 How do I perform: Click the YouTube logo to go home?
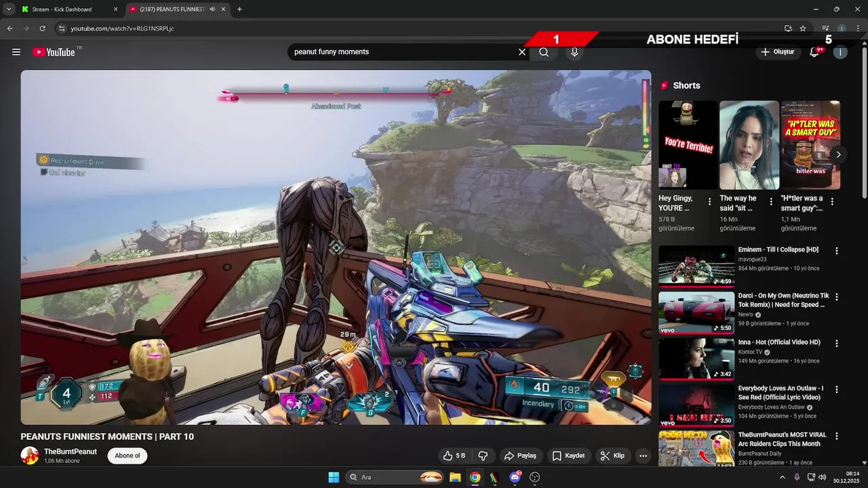[x=54, y=52]
